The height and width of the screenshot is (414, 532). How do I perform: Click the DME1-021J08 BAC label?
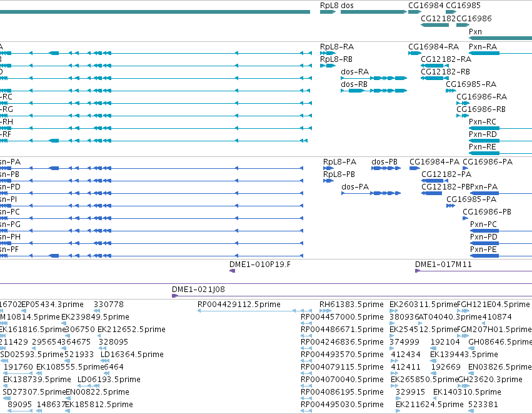click(198, 290)
